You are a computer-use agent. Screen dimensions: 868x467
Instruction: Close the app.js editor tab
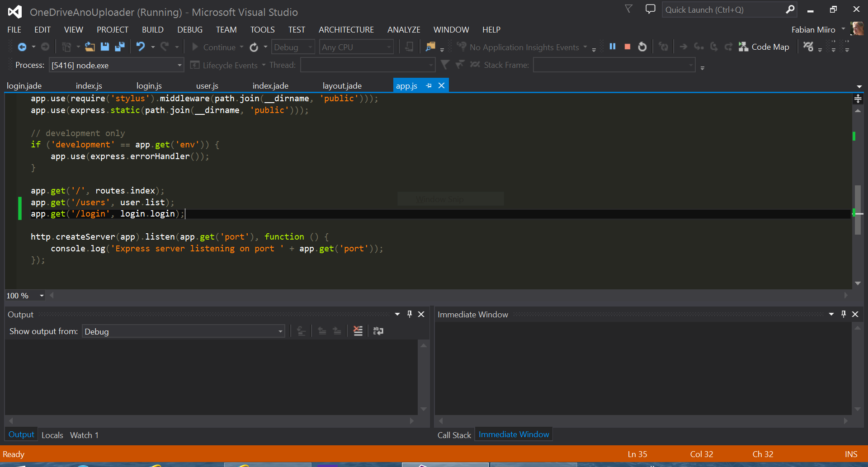click(x=442, y=85)
